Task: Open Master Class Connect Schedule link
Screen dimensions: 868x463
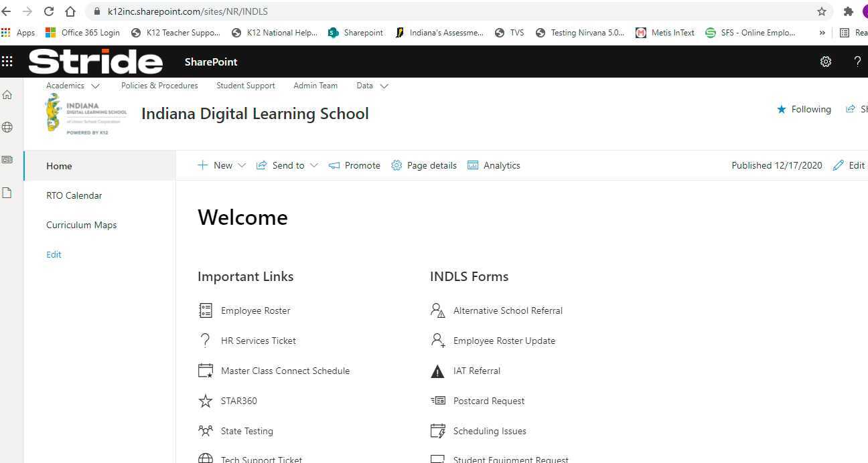Action: point(285,371)
